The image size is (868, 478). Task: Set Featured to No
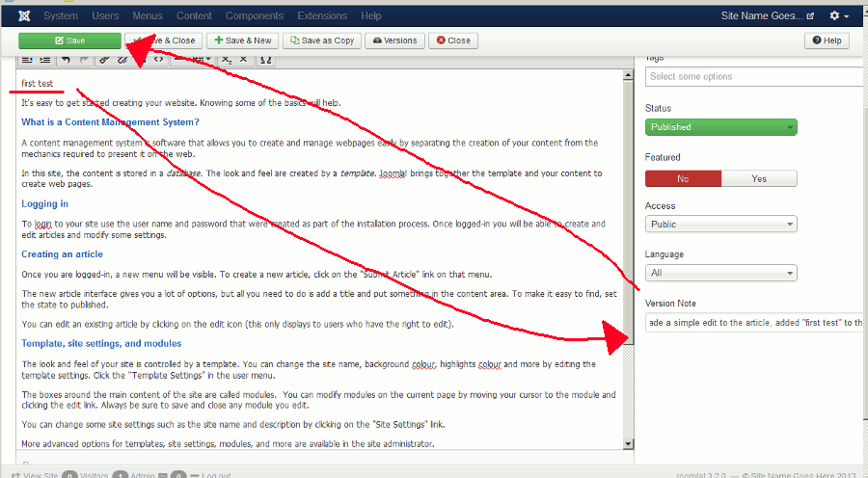pos(683,178)
